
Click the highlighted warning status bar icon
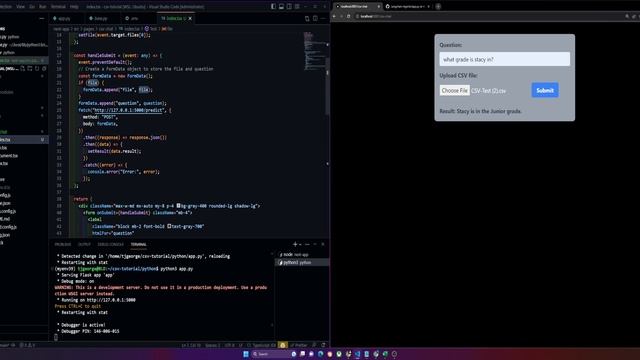point(283,345)
